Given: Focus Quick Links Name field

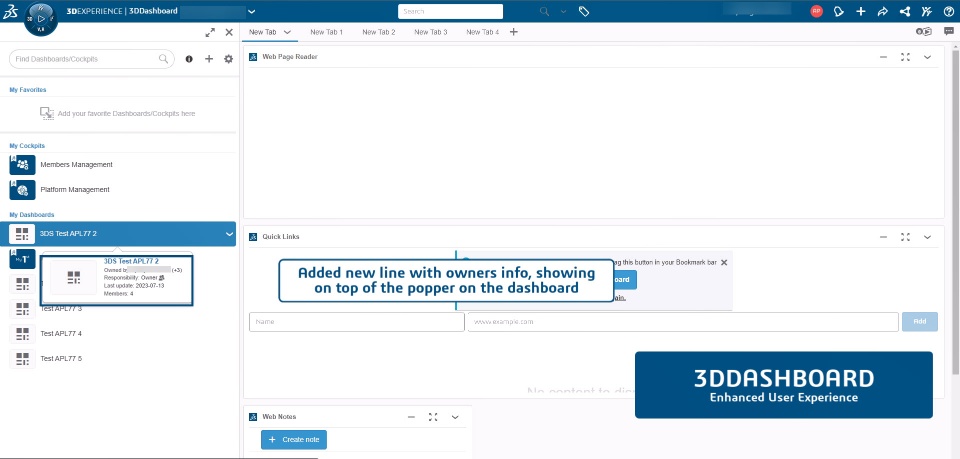Looking at the screenshot, I should coord(356,322).
